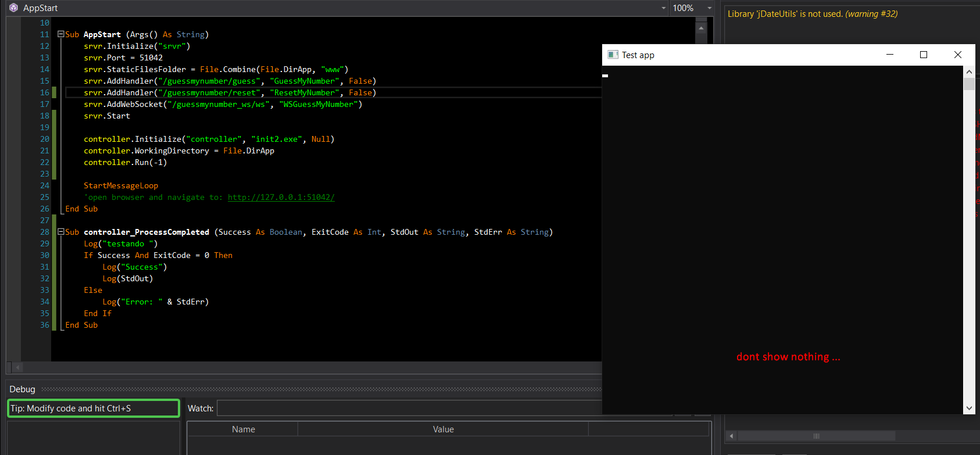The width and height of the screenshot is (980, 455).
Task: Minimize the Test app window
Action: (889, 55)
